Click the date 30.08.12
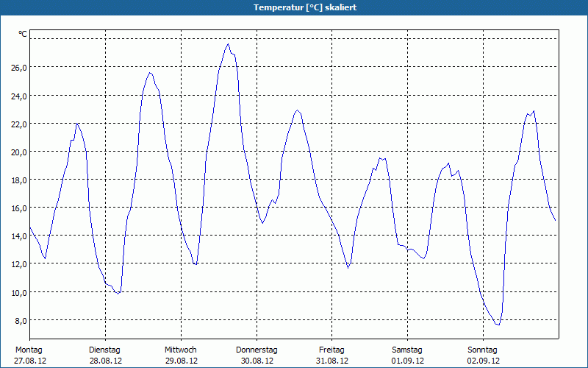This screenshot has height=368, width=588. (257, 361)
